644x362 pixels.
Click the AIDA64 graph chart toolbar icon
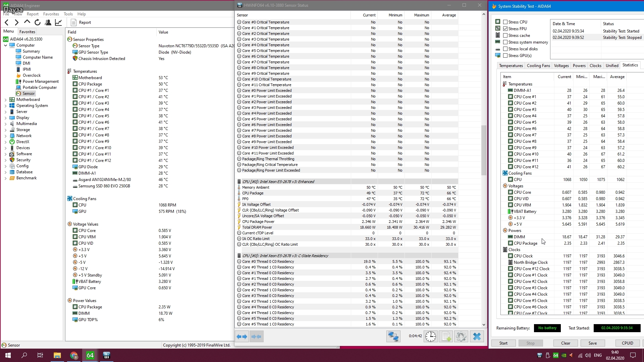coord(58,22)
